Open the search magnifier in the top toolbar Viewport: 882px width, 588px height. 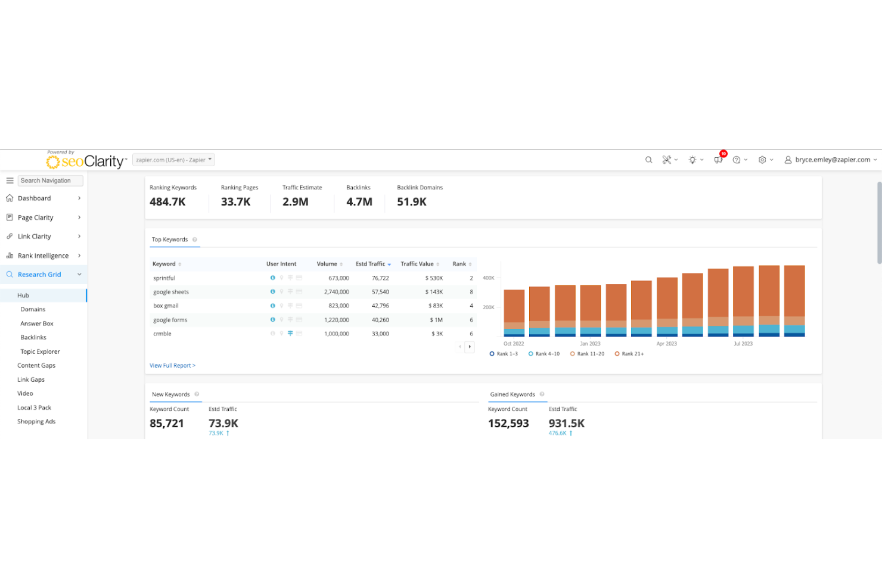648,160
